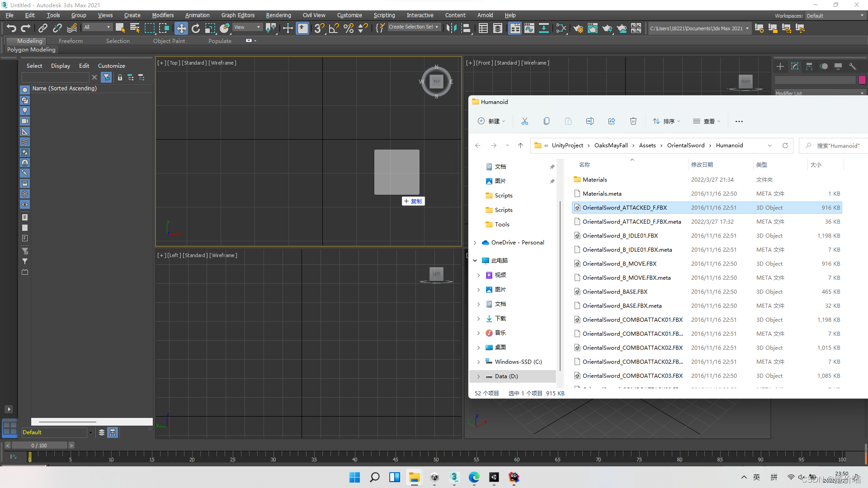The width and height of the screenshot is (868, 488).
Task: Switch to Object Paint ribbon tab
Action: 169,41
